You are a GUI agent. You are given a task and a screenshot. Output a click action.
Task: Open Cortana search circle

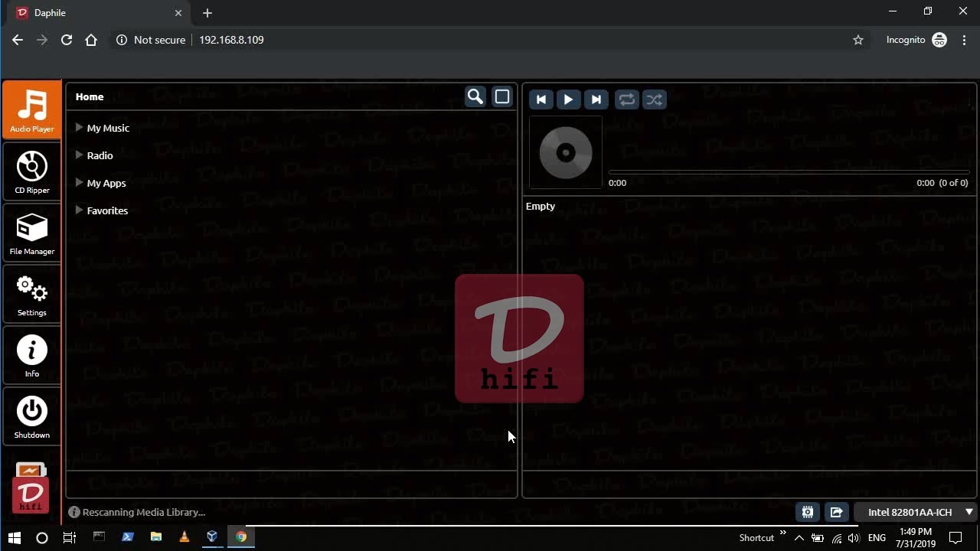(42, 537)
